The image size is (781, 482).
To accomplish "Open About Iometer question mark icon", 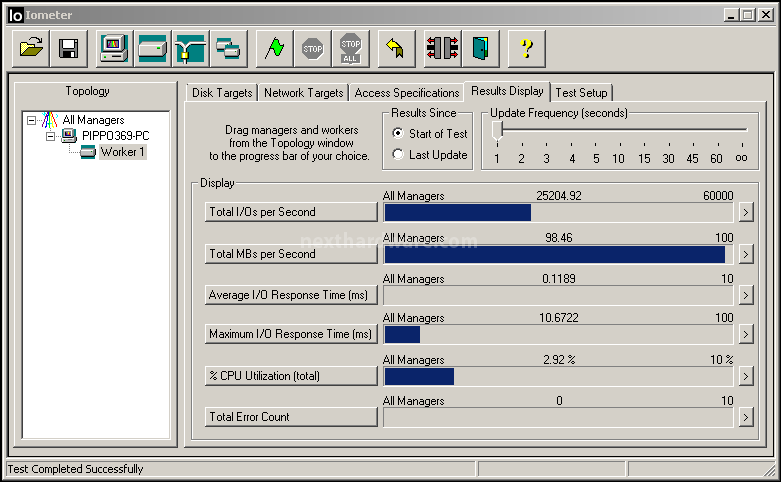I will [x=526, y=49].
